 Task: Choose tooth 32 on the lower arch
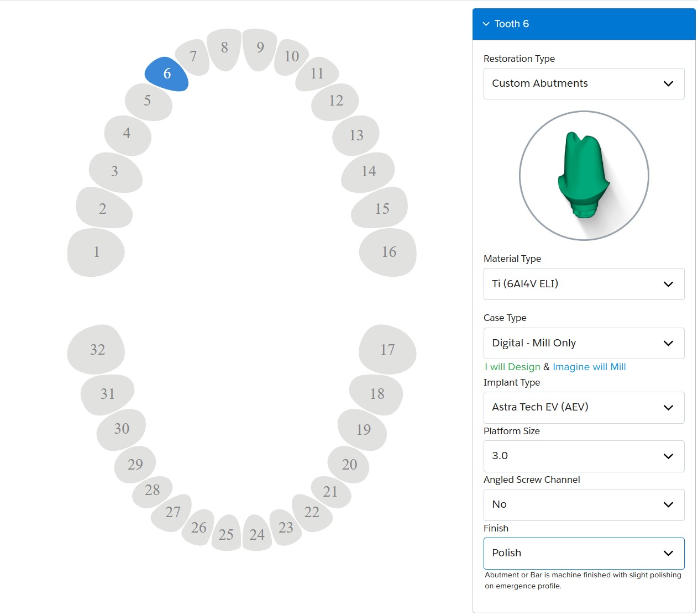pos(97,350)
